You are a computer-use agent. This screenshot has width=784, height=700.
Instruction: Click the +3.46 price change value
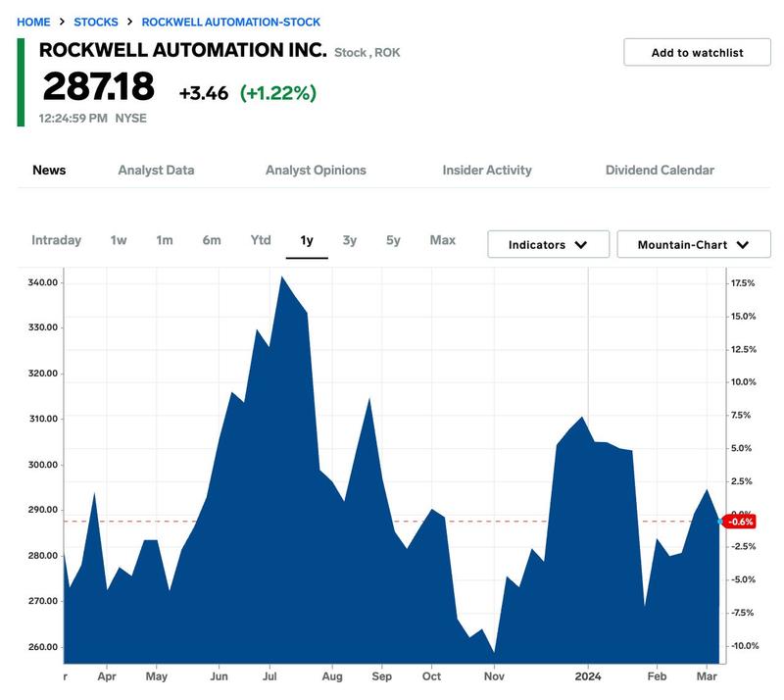204,93
